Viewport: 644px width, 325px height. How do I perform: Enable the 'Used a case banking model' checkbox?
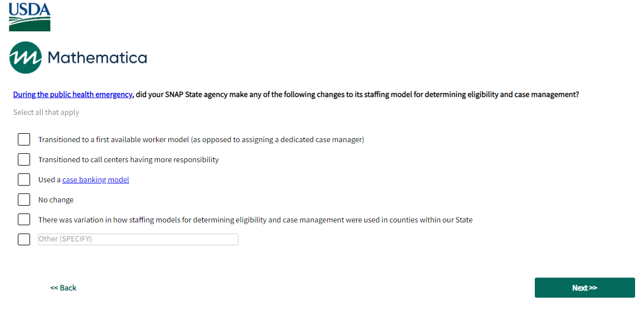coord(24,180)
